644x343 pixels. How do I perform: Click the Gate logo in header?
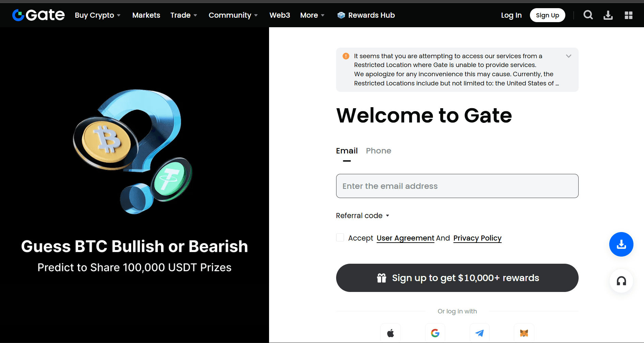(x=38, y=15)
